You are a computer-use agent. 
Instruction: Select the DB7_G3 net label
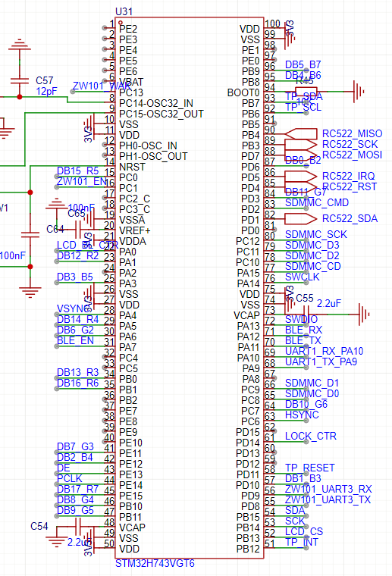coord(75,446)
